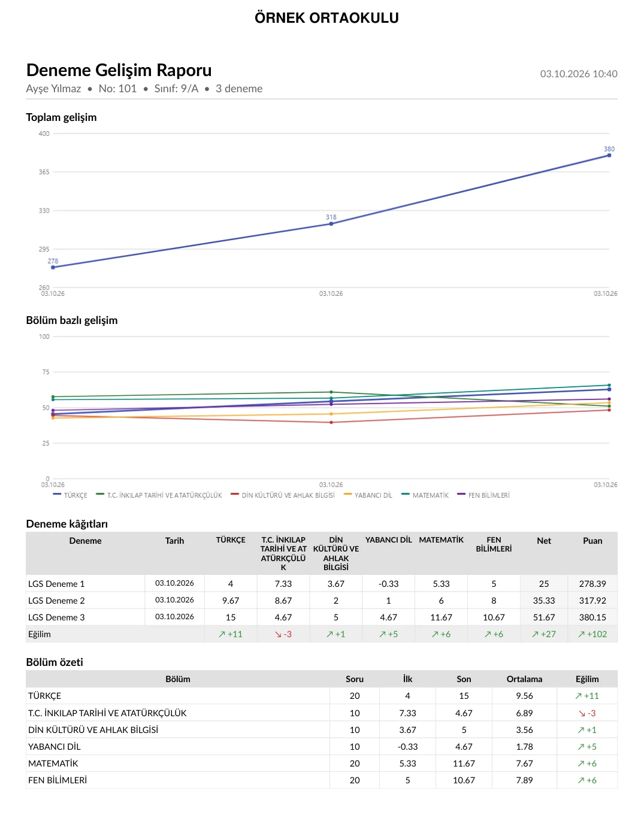Click the Soru column header in Bölüm özeti
The image size is (644, 833).
coord(355,679)
